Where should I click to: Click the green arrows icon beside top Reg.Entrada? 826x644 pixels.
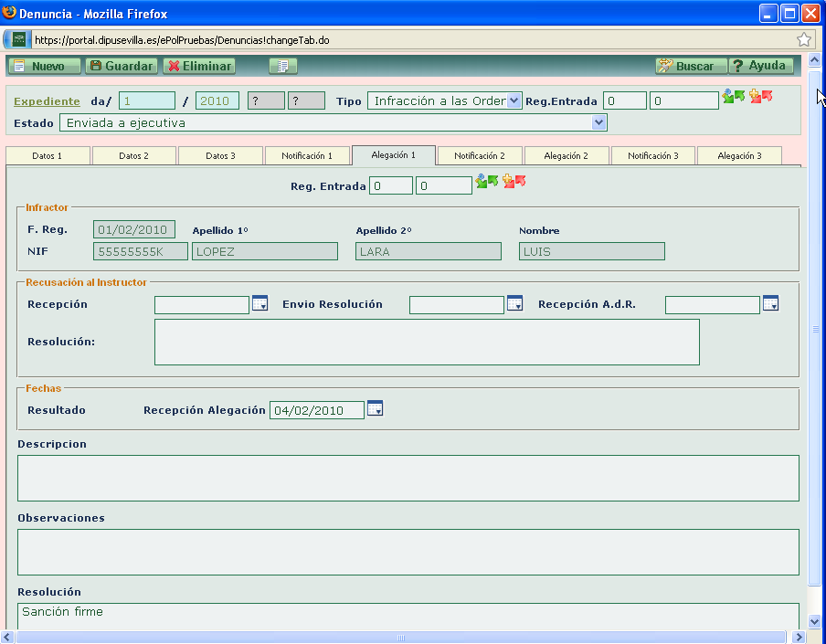coord(733,97)
